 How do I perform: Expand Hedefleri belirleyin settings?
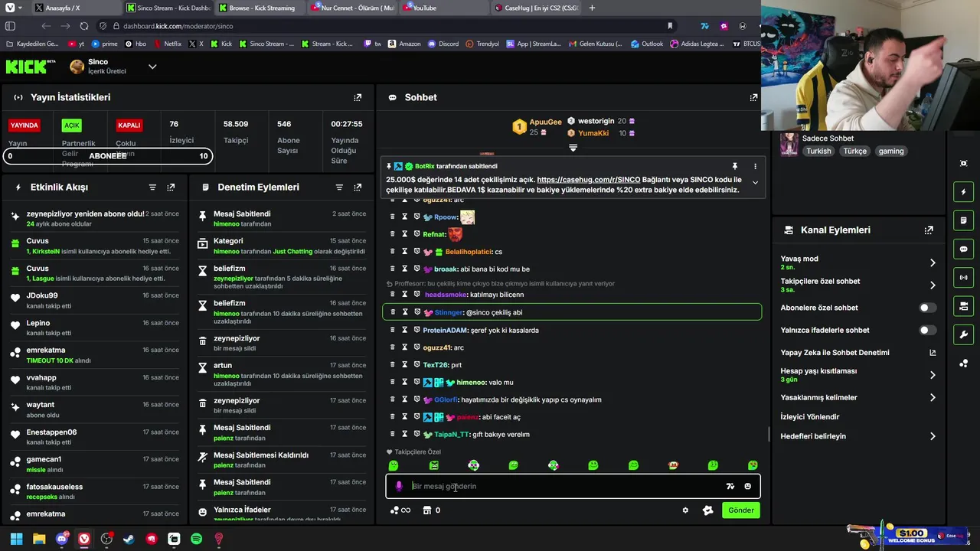point(933,436)
